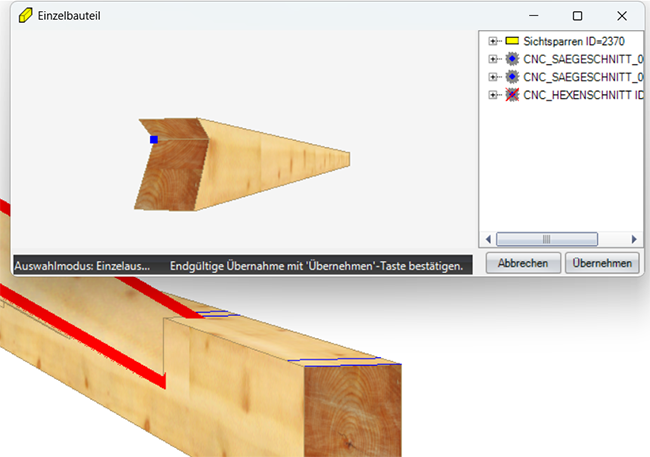This screenshot has width=650, height=457.
Task: Click the yellow Sichtsparren component icon
Action: [512, 41]
